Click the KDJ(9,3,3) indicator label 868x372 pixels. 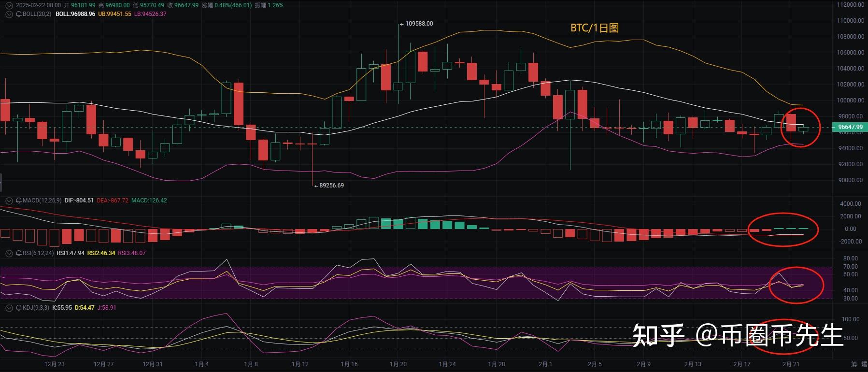pyautogui.click(x=36, y=308)
